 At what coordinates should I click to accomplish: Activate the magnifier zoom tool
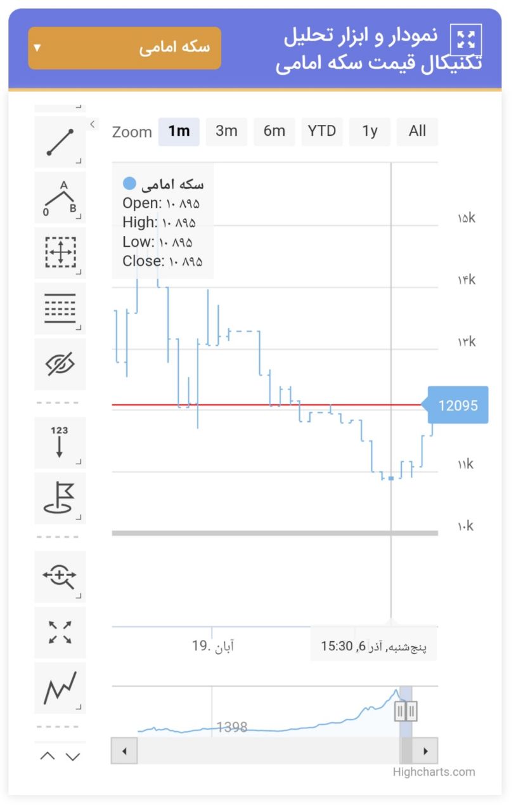click(x=60, y=577)
